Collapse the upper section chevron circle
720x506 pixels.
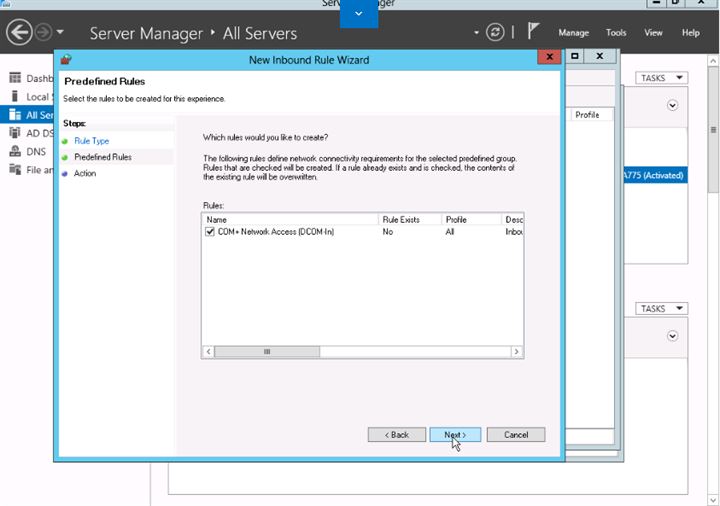click(x=672, y=106)
